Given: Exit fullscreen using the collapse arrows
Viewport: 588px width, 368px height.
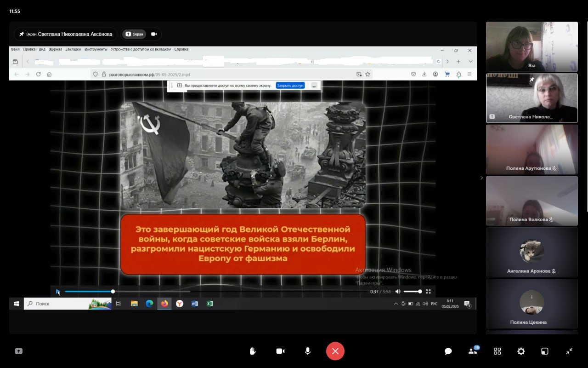Looking at the screenshot, I should [x=569, y=351].
